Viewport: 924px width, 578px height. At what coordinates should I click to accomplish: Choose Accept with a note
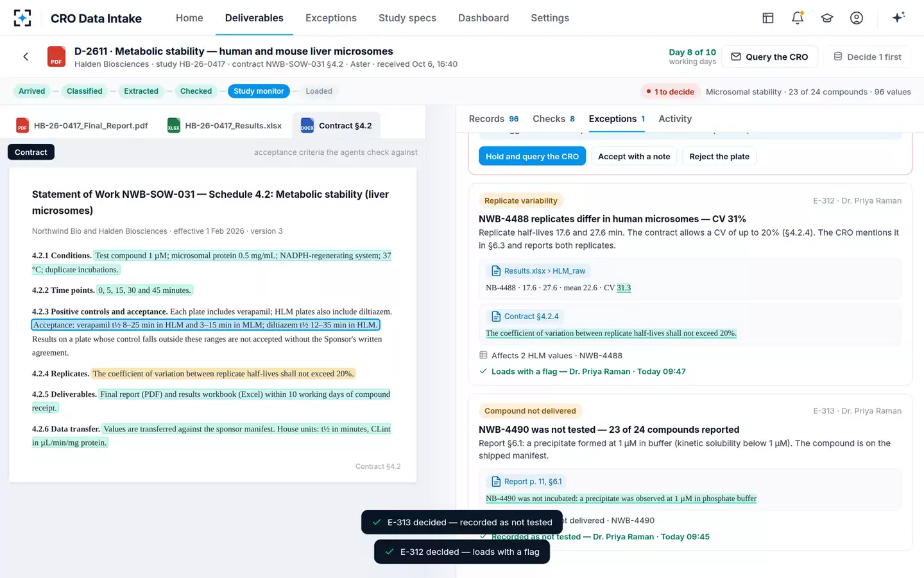(634, 157)
